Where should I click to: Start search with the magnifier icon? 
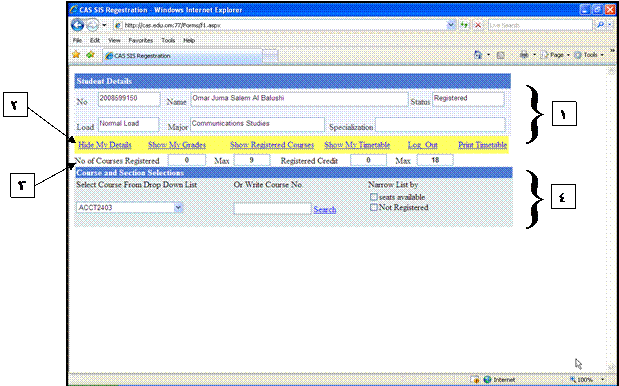pyautogui.click(x=600, y=25)
